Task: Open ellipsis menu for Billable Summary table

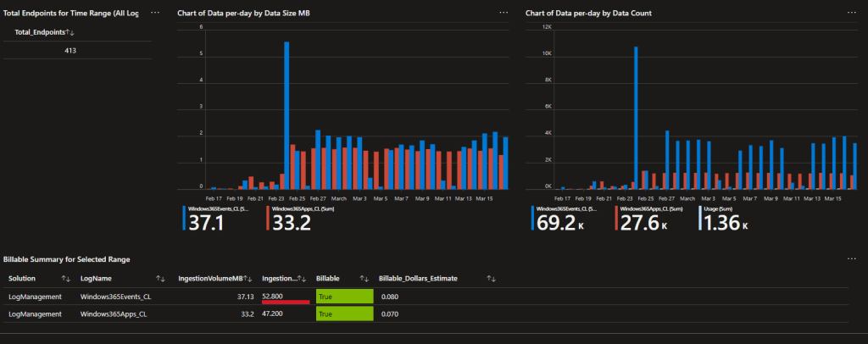Action: tap(852, 258)
